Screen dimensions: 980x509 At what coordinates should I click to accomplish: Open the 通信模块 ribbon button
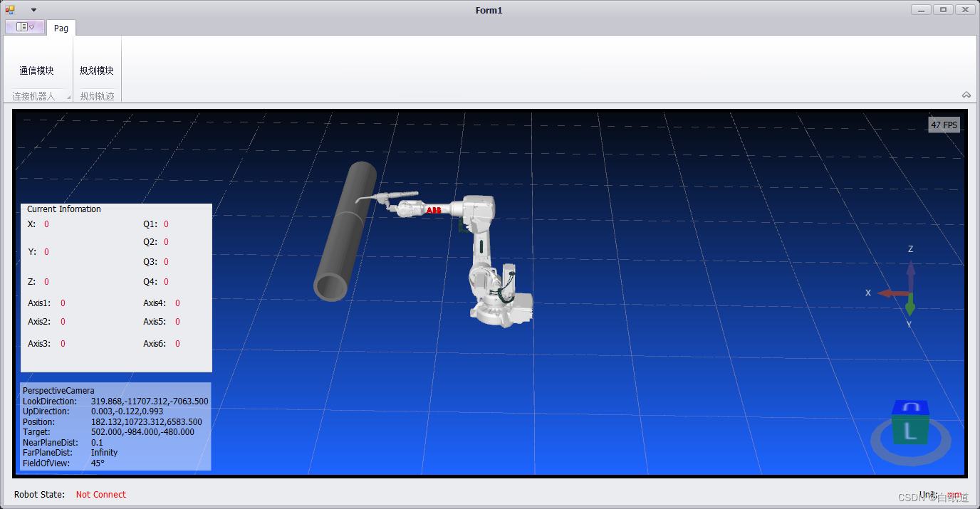click(37, 70)
